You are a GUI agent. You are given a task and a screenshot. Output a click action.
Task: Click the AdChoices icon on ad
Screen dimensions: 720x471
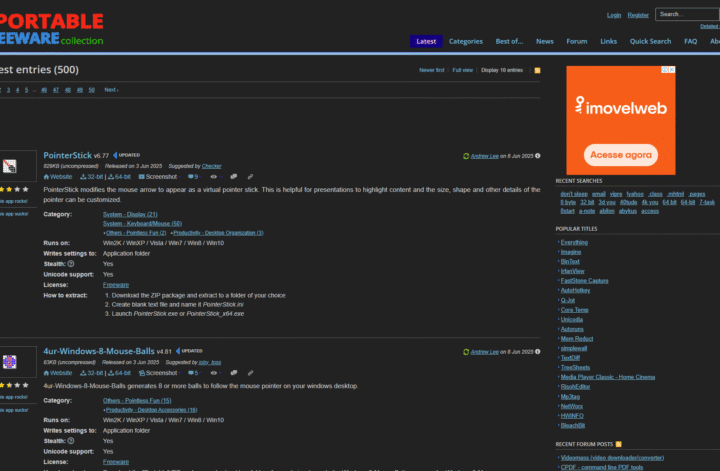coord(664,70)
